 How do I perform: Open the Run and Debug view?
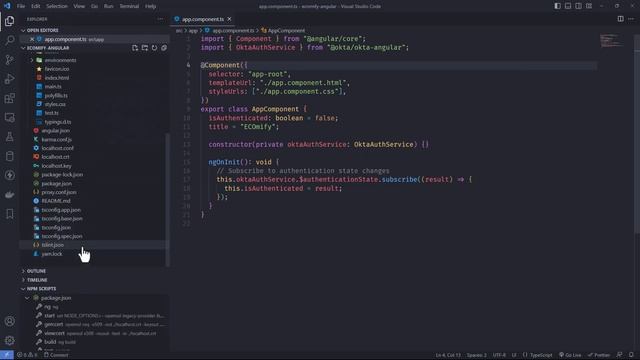tap(9, 79)
